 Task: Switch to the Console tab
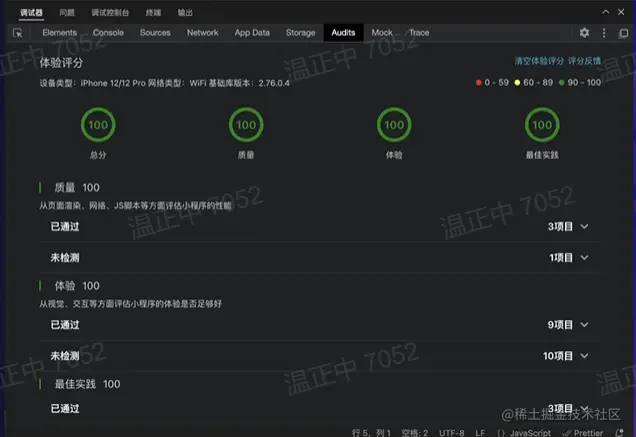(x=108, y=32)
